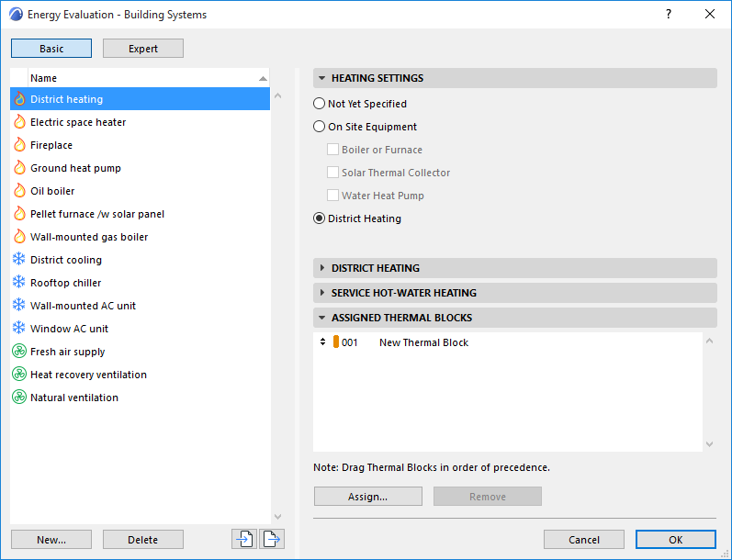Switch to the Basic mode tab
The height and width of the screenshot is (560, 732).
click(x=51, y=49)
